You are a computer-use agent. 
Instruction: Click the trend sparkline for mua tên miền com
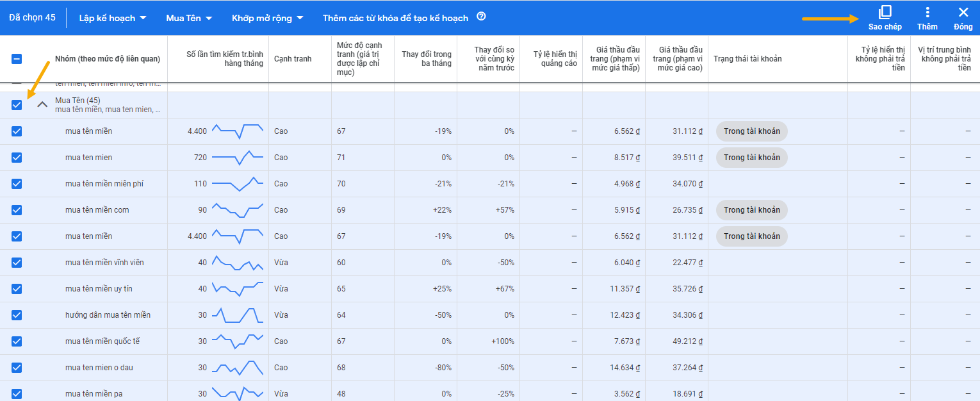pos(238,210)
